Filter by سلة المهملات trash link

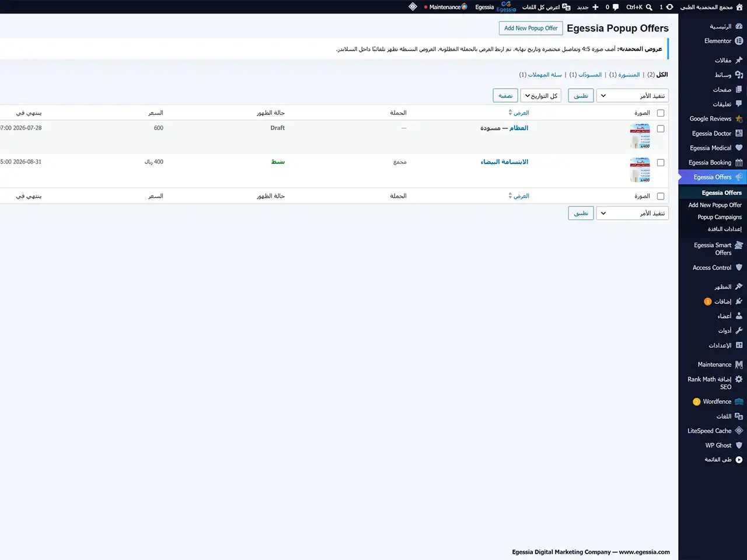pyautogui.click(x=545, y=75)
